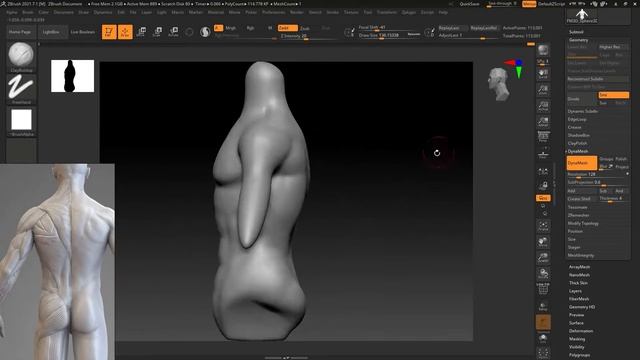Click the Frame mesh icon
The height and width of the screenshot is (360, 640).
tap(543, 227)
